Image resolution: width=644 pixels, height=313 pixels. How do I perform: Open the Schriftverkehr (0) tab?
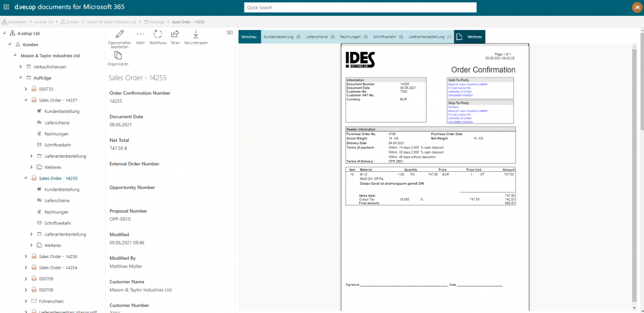coord(388,37)
